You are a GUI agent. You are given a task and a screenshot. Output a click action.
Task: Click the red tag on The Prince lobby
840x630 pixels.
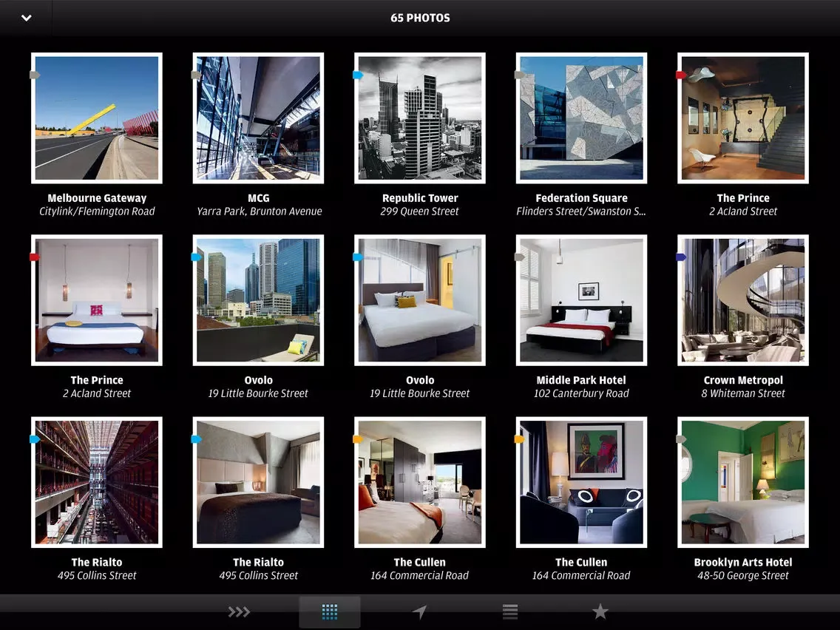pyautogui.click(x=681, y=75)
